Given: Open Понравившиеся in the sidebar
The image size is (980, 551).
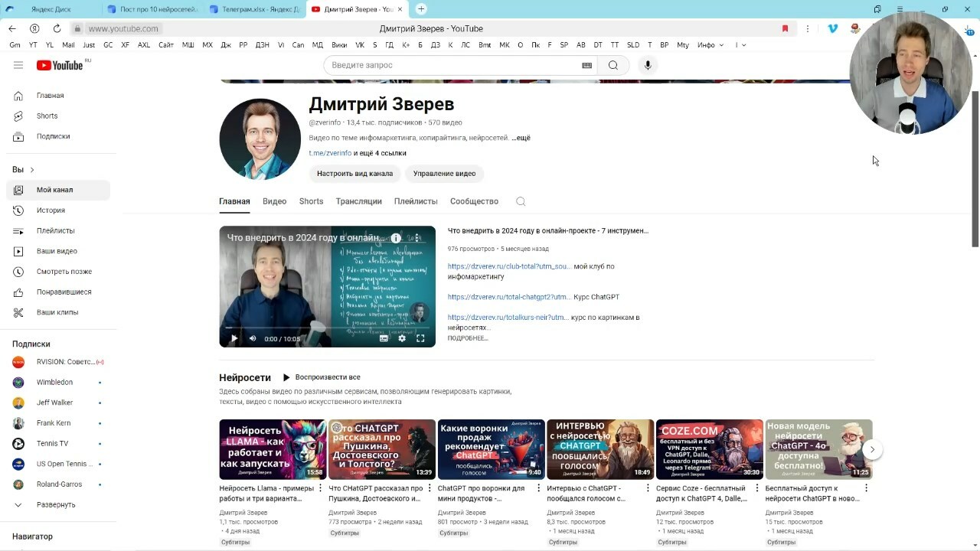Looking at the screenshot, I should click(x=58, y=292).
